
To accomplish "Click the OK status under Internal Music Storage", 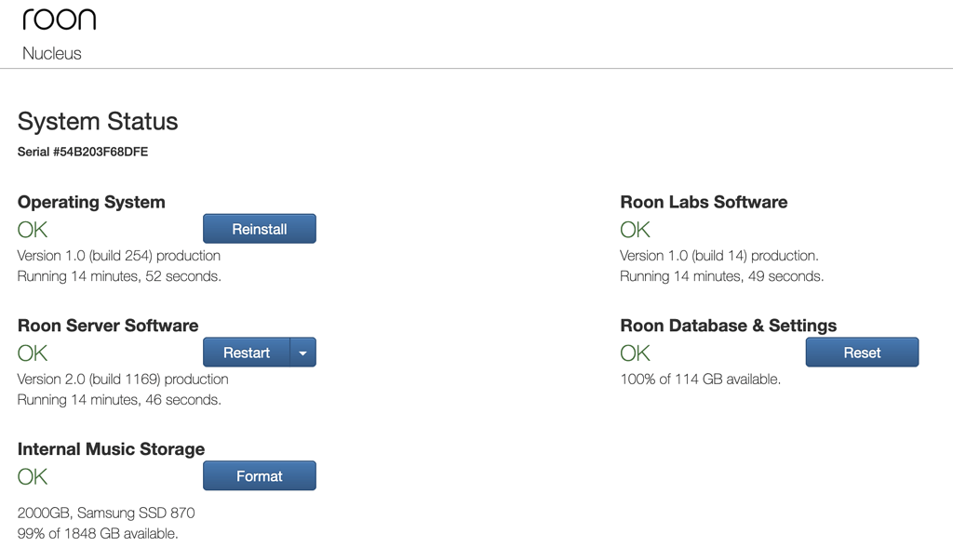I will point(32,476).
